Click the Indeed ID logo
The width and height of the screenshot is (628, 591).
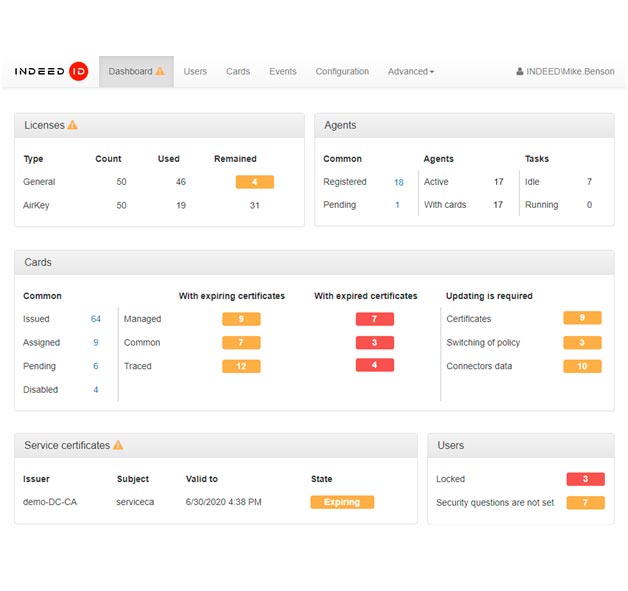click(51, 71)
